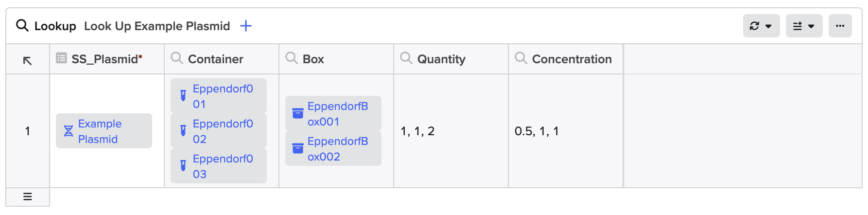This screenshot has width=868, height=215.
Task: Click the Concentration column lookup icon
Action: [521, 58]
